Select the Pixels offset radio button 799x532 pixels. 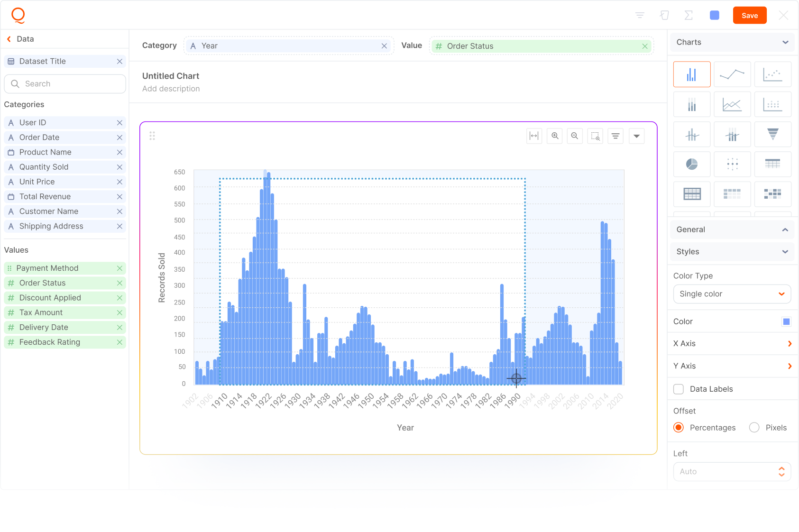pos(754,428)
